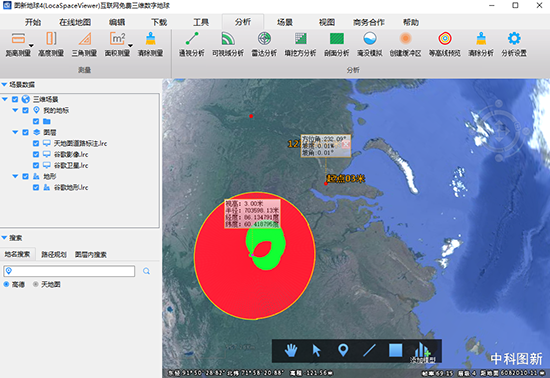Open the 淹没模拟 flood simulation tool
This screenshot has height=378, width=550.
[370, 45]
